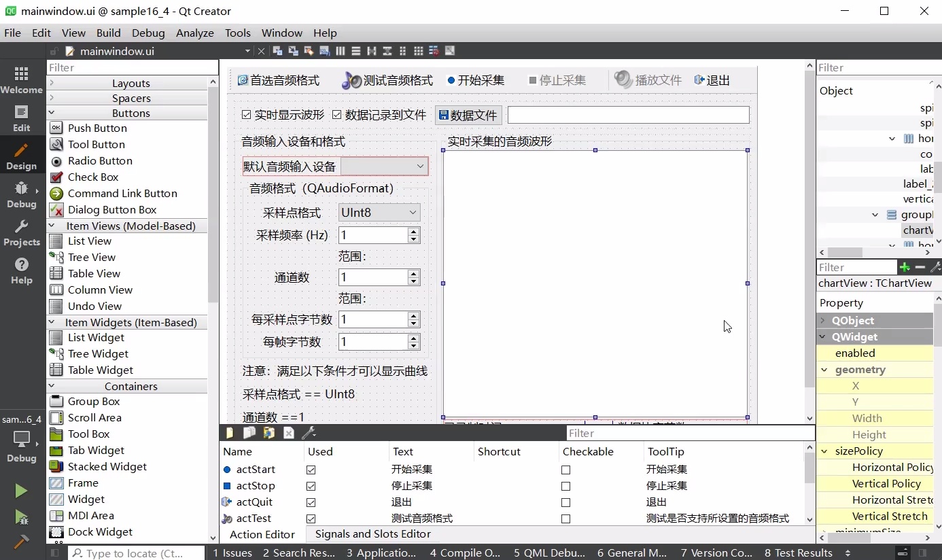This screenshot has width=942, height=560.
Task: Collapse the geometry property
Action: (x=824, y=370)
